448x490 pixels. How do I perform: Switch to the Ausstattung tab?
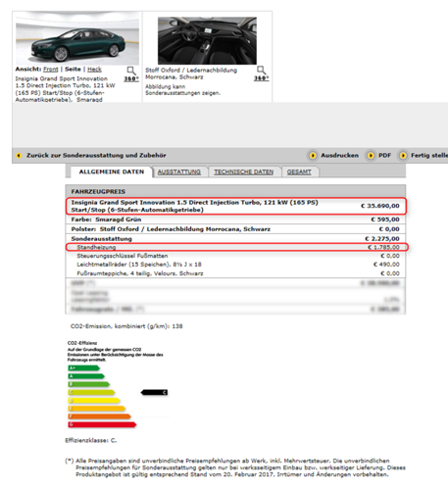click(179, 172)
